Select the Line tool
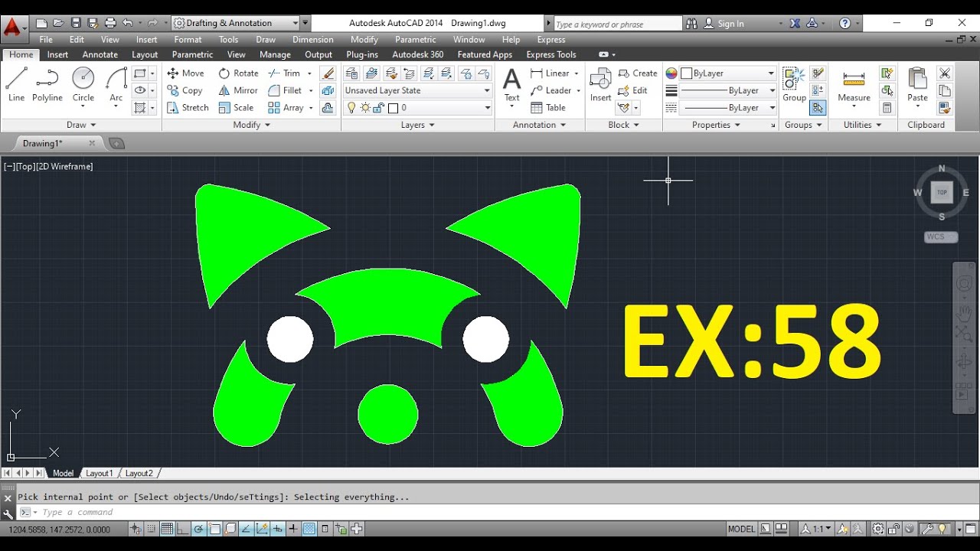Image resolution: width=980 pixels, height=551 pixels. coord(16,83)
